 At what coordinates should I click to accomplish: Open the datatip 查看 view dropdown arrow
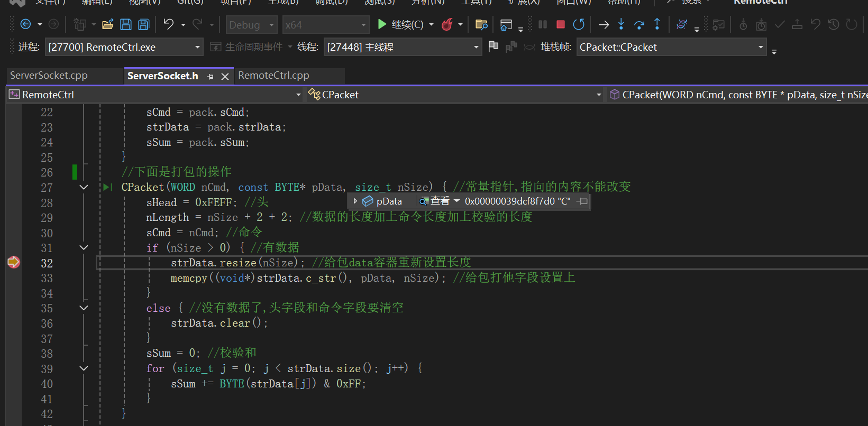pos(457,201)
